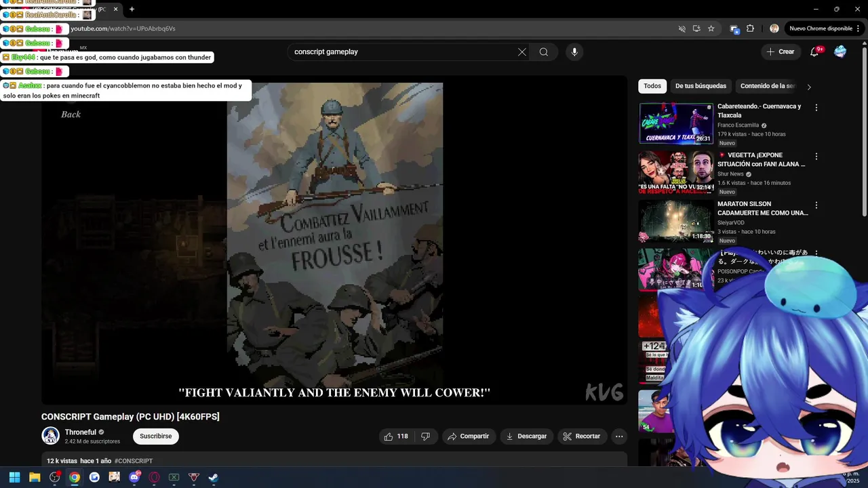Image resolution: width=868 pixels, height=488 pixels.
Task: Click Nuevo Chrome disponible update button
Action: pos(823,28)
